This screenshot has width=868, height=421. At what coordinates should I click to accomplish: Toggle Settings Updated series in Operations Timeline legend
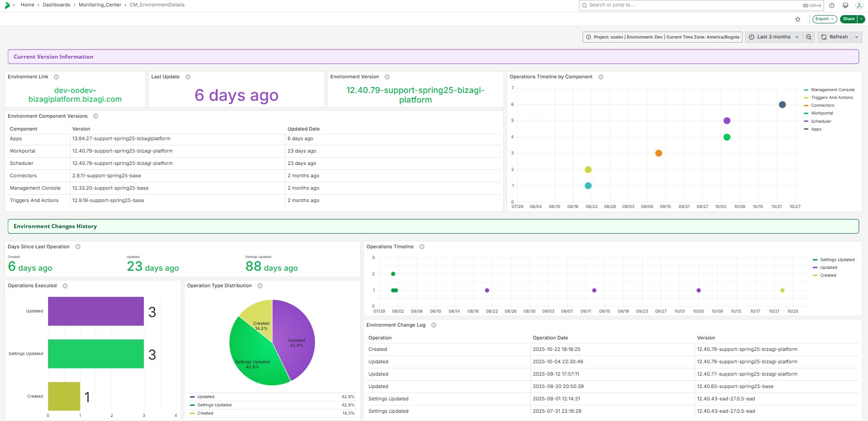837,260
